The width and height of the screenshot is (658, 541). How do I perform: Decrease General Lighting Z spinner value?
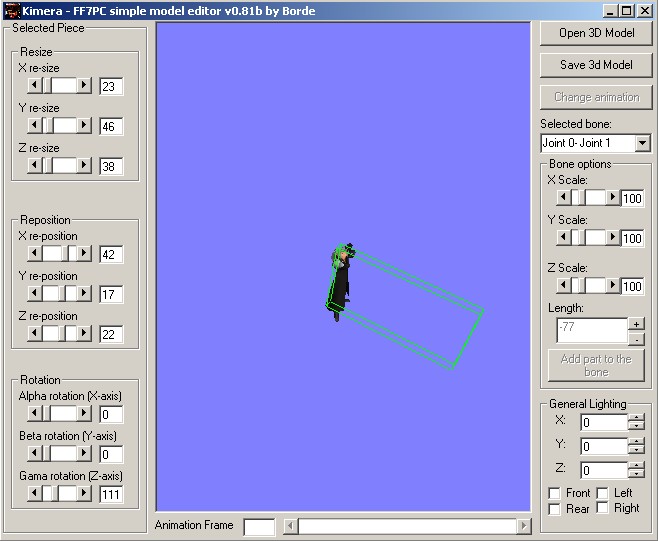coord(636,475)
